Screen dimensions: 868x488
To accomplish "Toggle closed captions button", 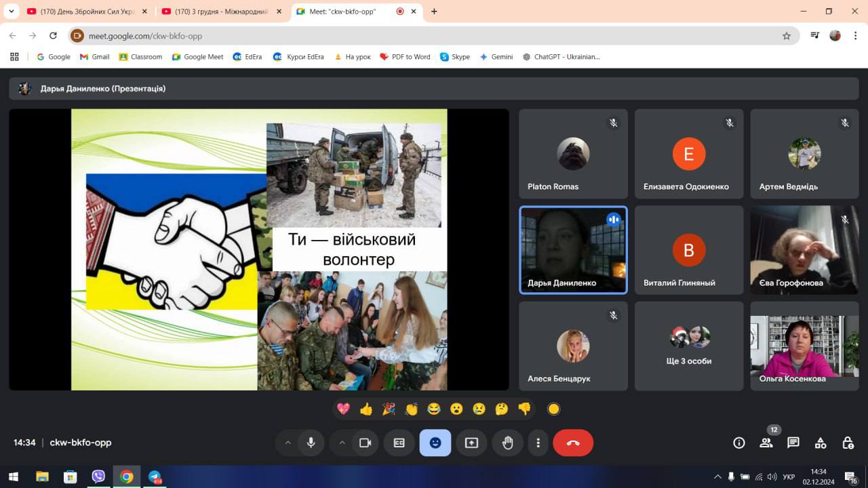I will (x=399, y=443).
